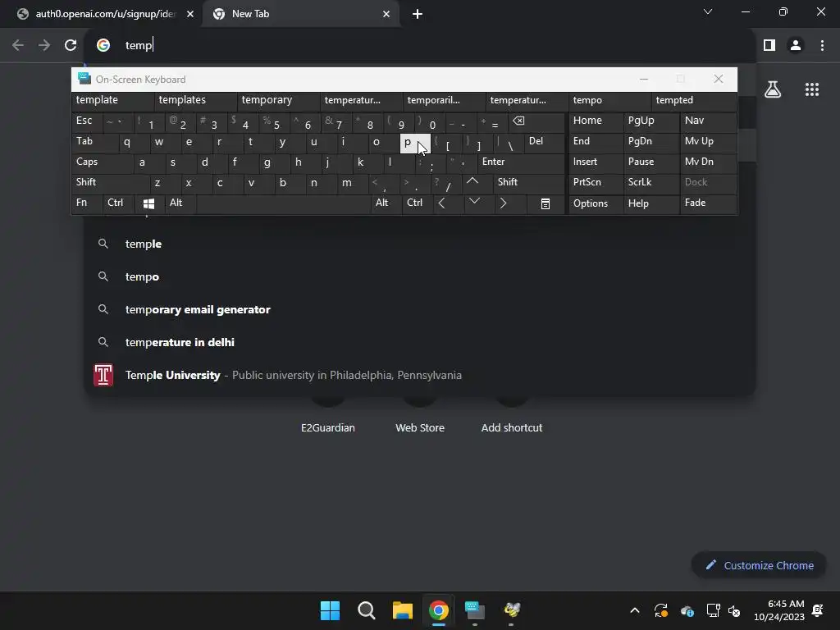Image resolution: width=840 pixels, height=630 pixels.
Task: Open the tab search dropdown chevron
Action: click(x=708, y=11)
